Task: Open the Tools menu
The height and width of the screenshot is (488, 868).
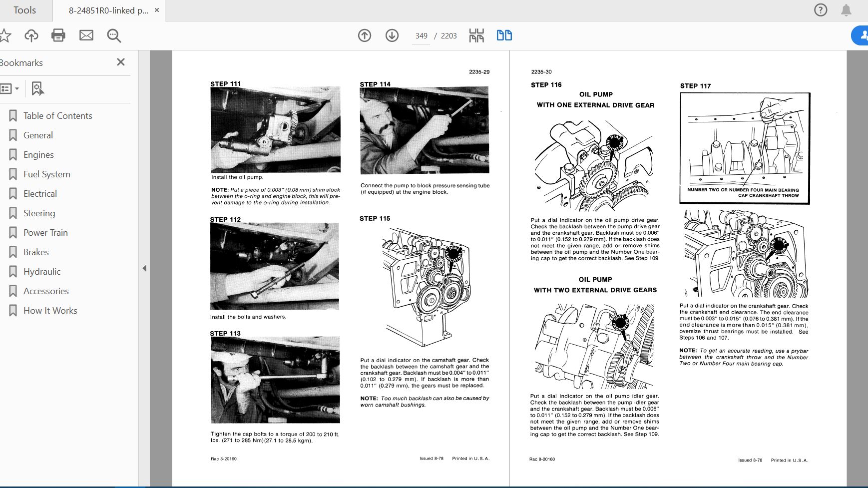Action: tap(25, 10)
